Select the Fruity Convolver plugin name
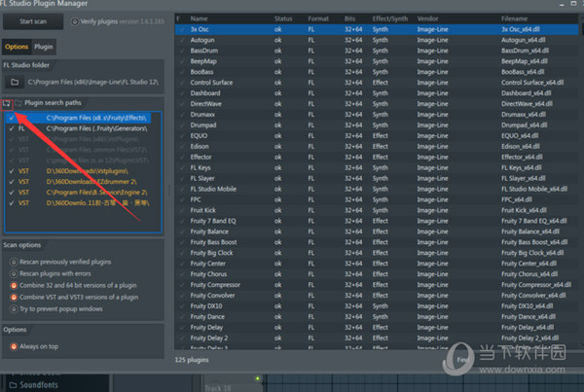 (212, 296)
